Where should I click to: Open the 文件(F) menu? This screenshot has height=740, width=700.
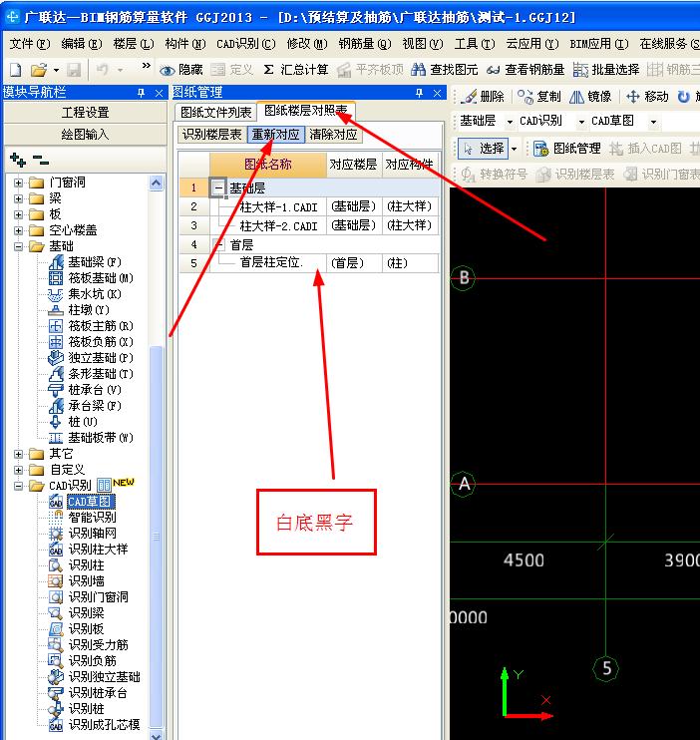pyautogui.click(x=29, y=44)
